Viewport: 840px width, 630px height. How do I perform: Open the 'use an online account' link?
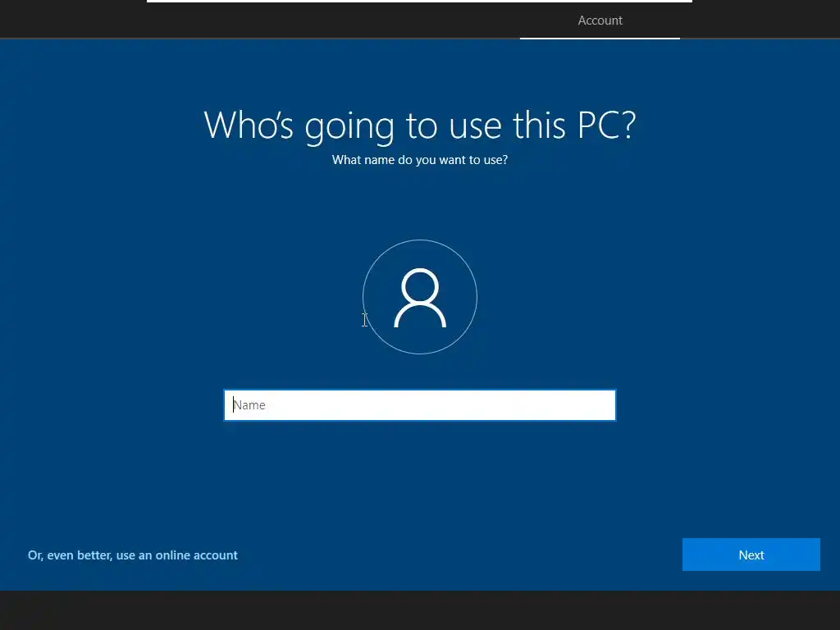click(x=132, y=555)
